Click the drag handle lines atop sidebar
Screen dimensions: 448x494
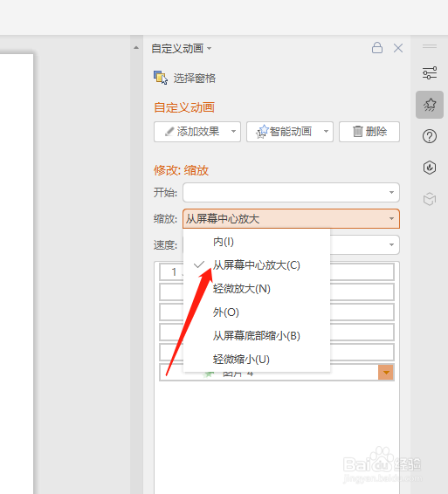click(430, 46)
